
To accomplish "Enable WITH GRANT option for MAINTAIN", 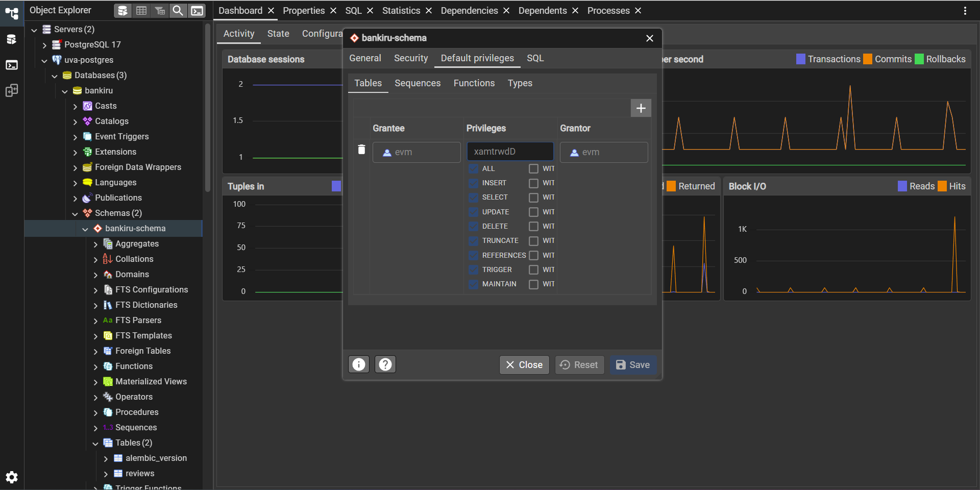I will [533, 284].
